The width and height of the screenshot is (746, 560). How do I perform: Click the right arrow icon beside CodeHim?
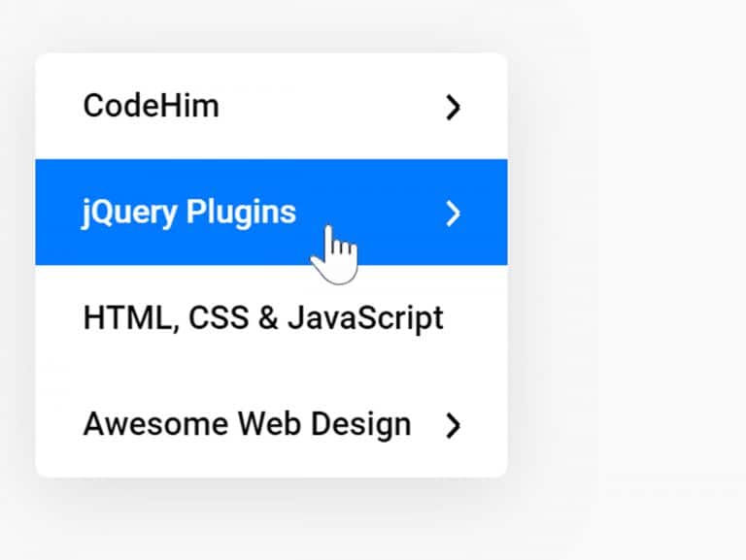[x=453, y=107]
